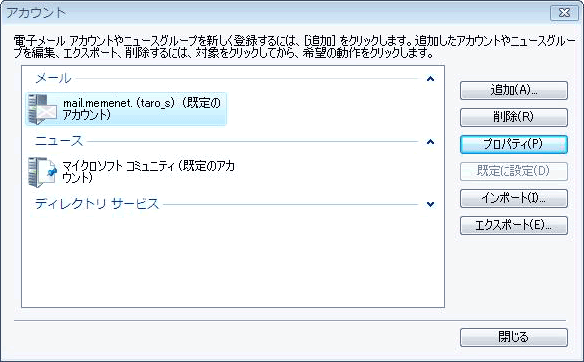Click the mail.memenet account server icon

(x=42, y=109)
